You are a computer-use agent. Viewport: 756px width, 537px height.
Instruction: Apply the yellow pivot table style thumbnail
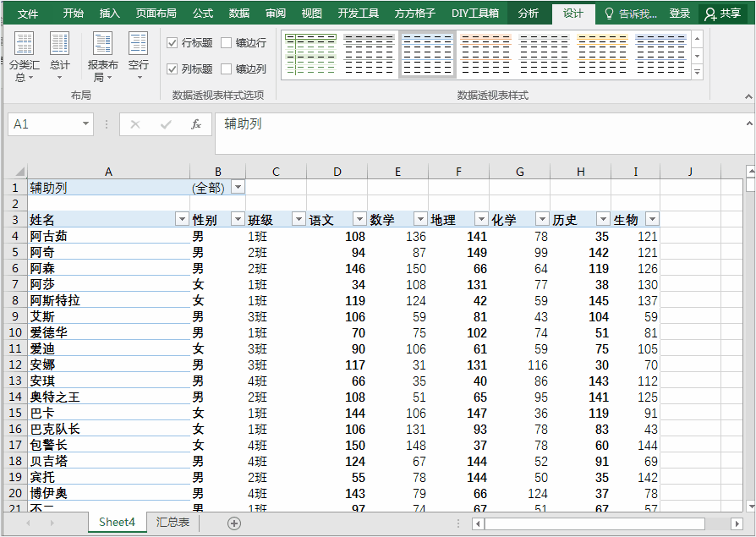[x=602, y=54]
